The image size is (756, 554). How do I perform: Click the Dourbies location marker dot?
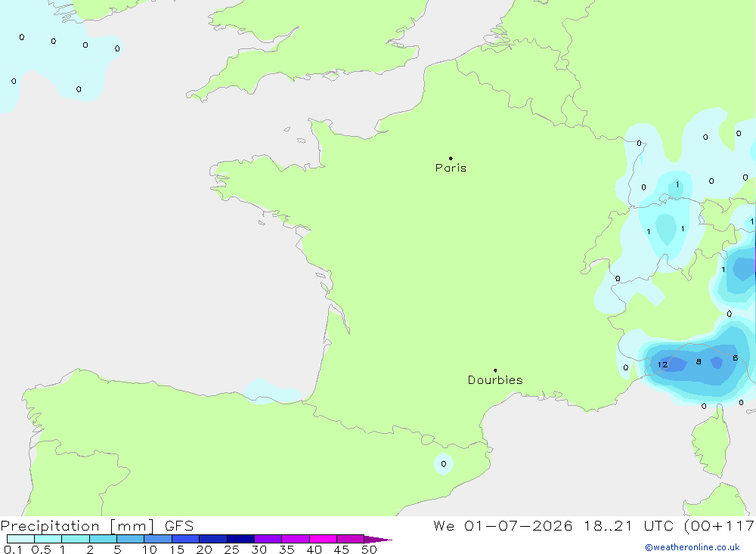(x=495, y=370)
